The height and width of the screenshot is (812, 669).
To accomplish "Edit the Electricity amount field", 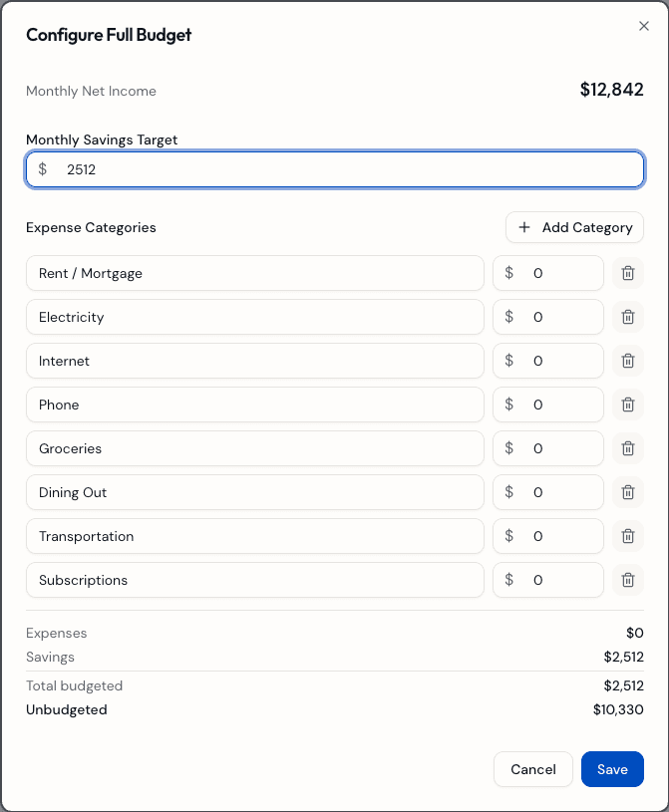I will pyautogui.click(x=558, y=317).
